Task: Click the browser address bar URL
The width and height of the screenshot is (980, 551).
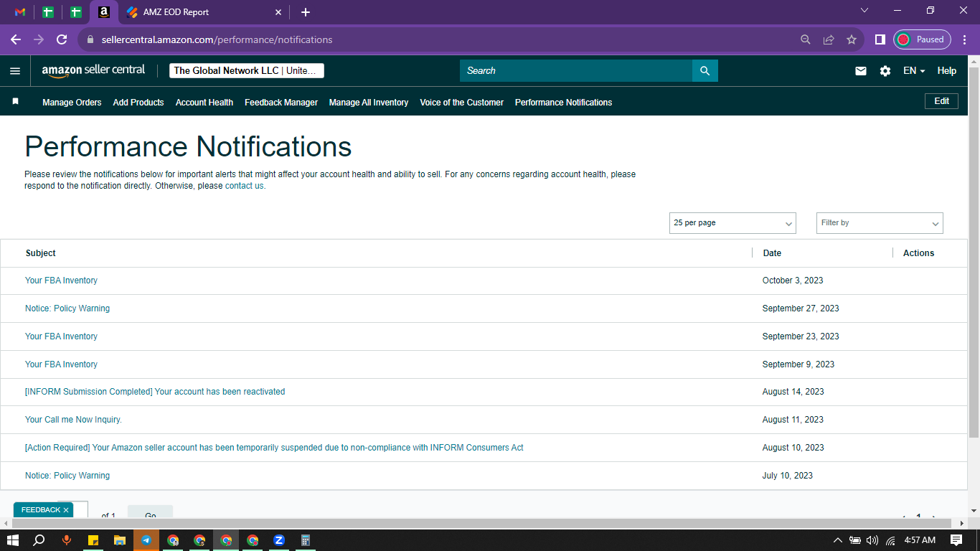Action: click(x=217, y=39)
